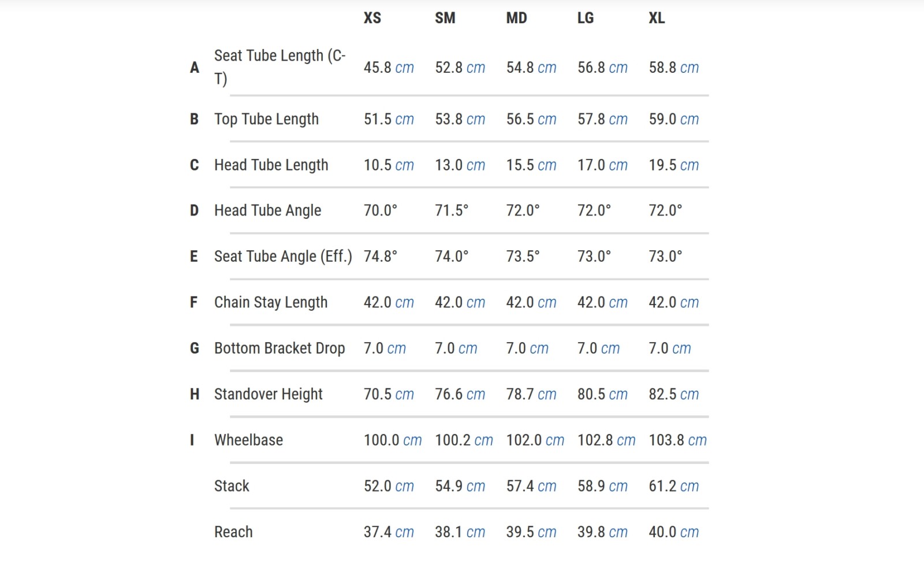Select the MD size column header

click(x=516, y=18)
